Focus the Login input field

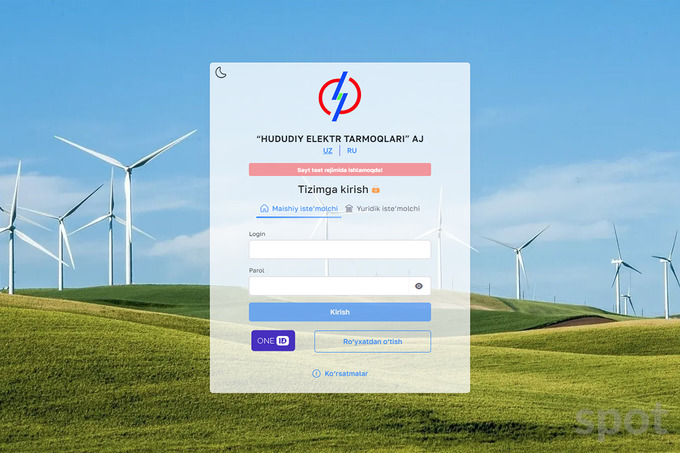tap(340, 250)
